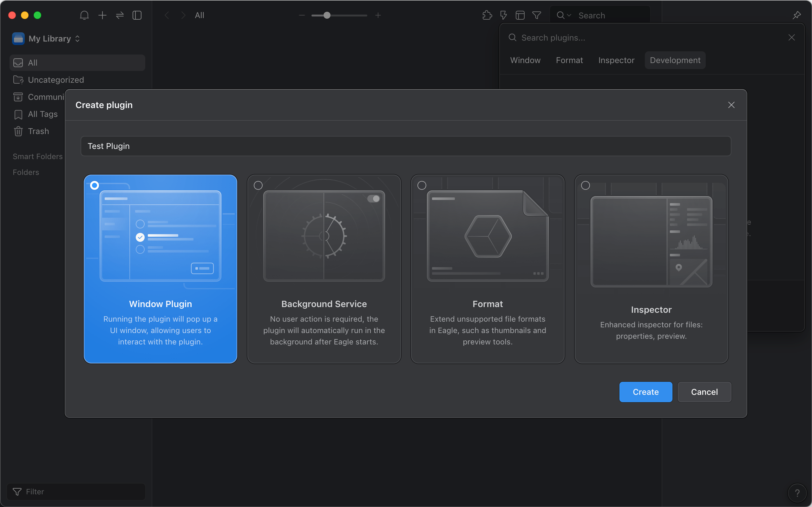Switch to the Development tab

pyautogui.click(x=675, y=60)
